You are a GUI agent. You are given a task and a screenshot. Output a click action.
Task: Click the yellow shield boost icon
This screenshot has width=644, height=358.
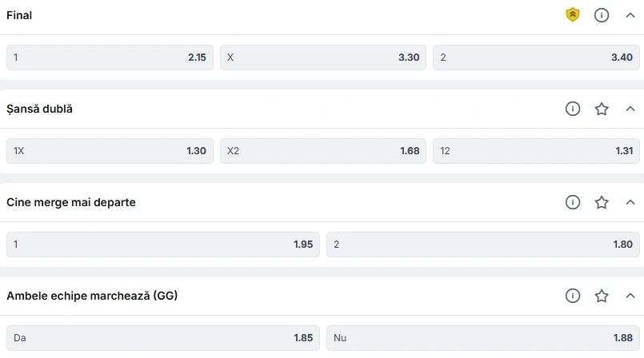click(x=573, y=15)
